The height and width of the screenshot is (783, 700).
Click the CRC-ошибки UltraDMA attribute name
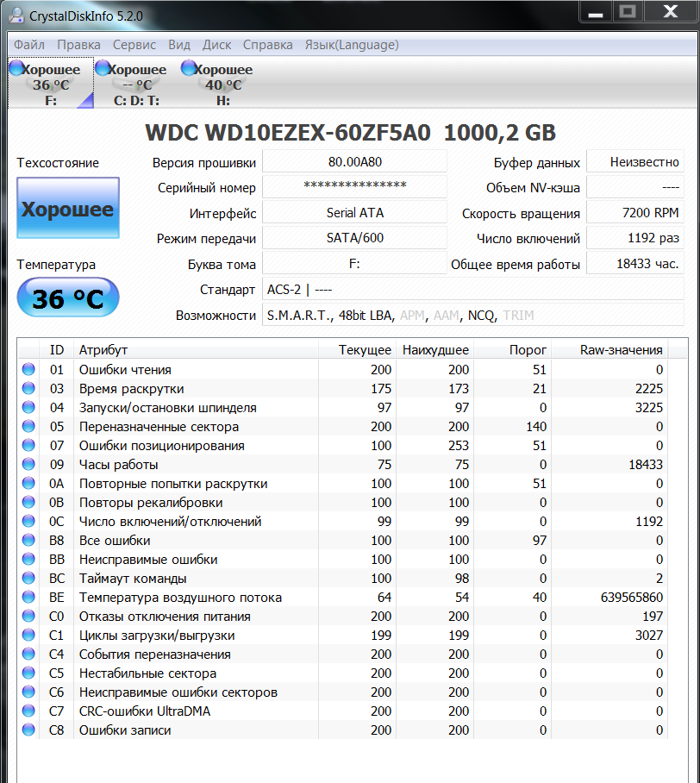coord(145,711)
